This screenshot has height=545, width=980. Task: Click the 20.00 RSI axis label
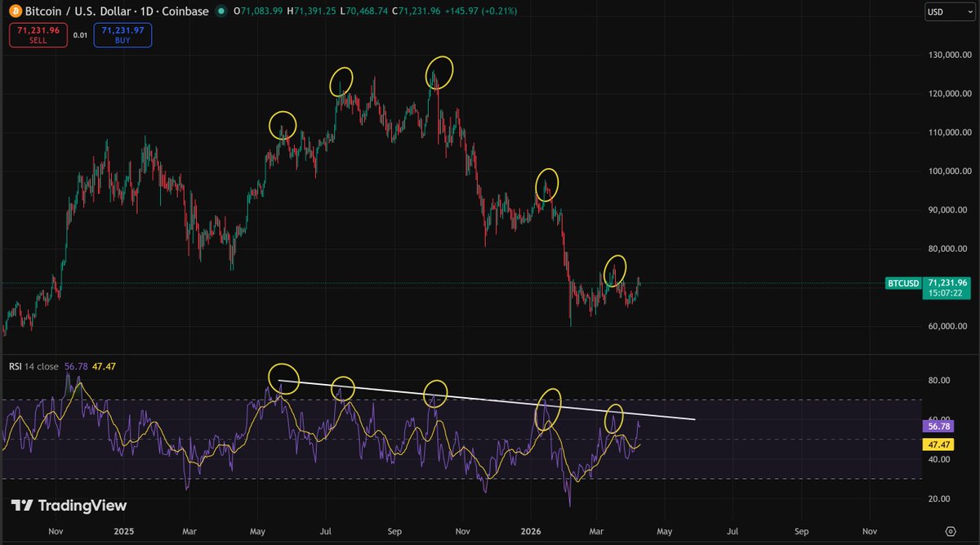(939, 498)
